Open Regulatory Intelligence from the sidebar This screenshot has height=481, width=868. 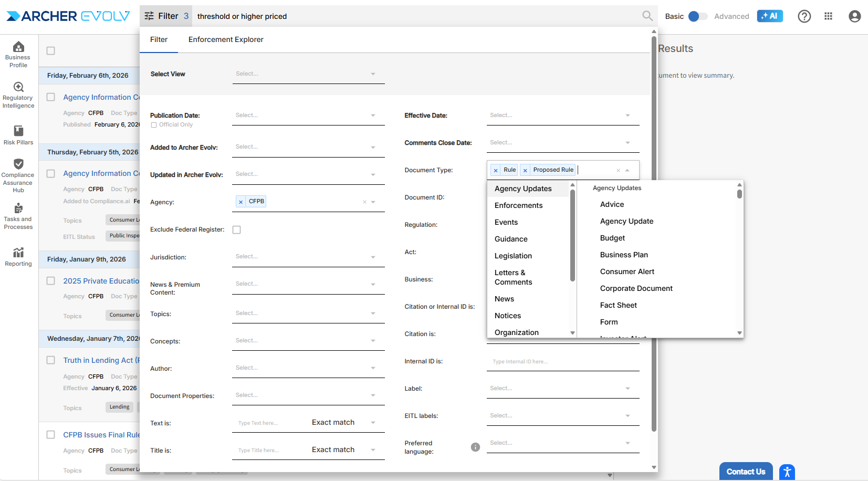point(18,95)
